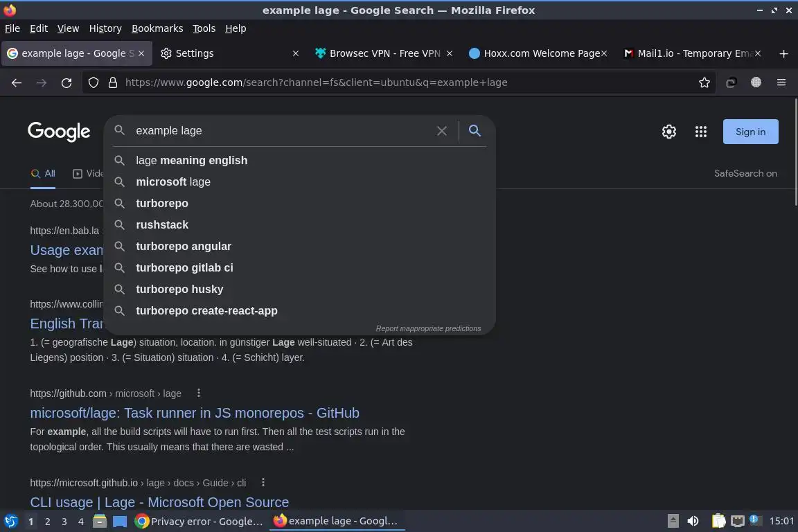
Task: Bookmark this page with the star
Action: click(x=704, y=82)
